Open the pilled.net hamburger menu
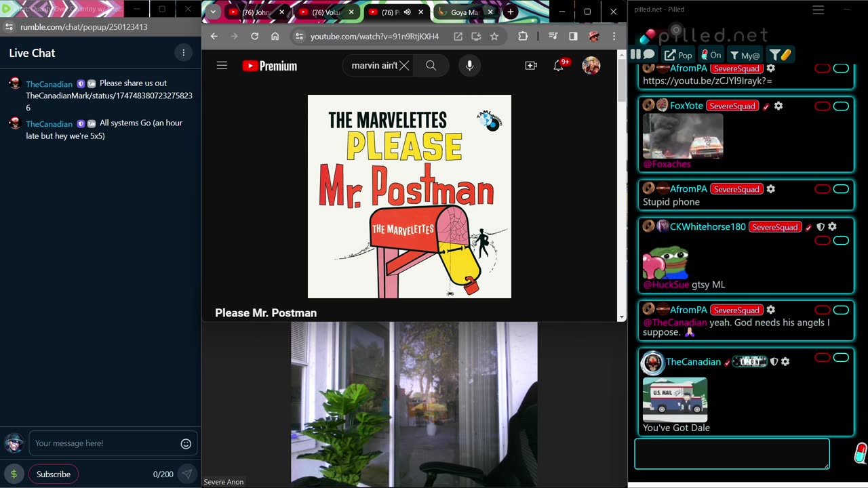The width and height of the screenshot is (868, 488). (818, 9)
